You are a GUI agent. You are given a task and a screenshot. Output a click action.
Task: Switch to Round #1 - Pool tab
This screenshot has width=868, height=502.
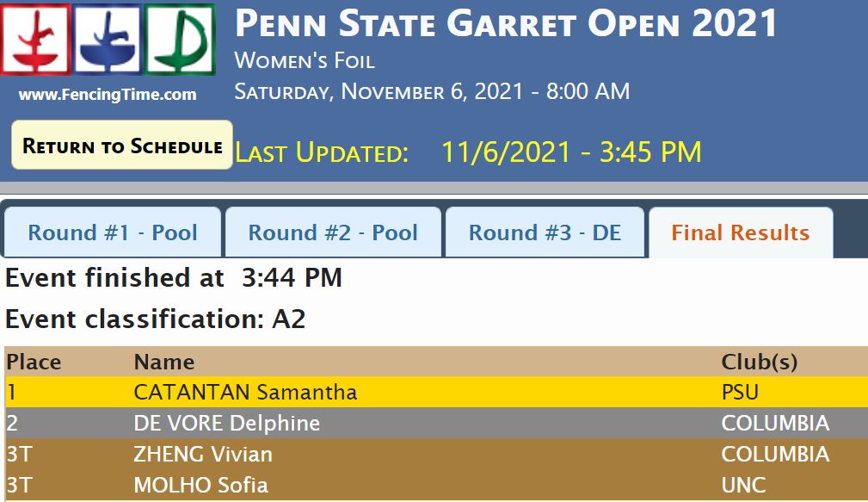tap(113, 232)
